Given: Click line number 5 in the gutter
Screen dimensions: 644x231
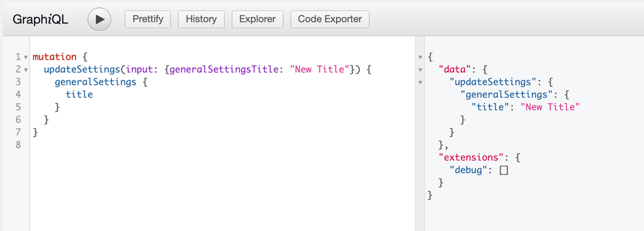Looking at the screenshot, I should [18, 107].
